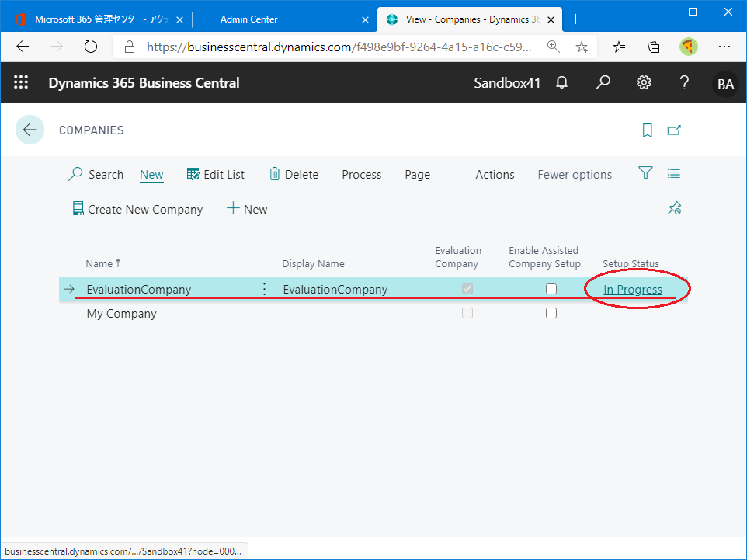Click the + New button

coord(247,209)
